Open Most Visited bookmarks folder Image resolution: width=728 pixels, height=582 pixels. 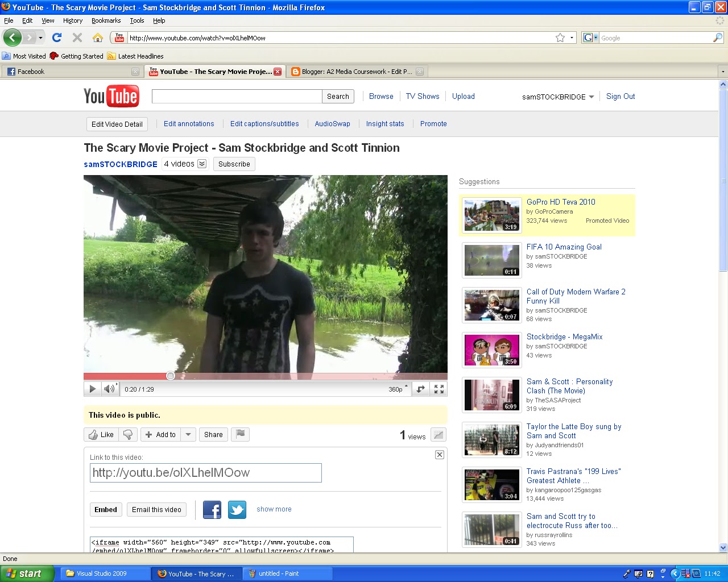[24, 56]
